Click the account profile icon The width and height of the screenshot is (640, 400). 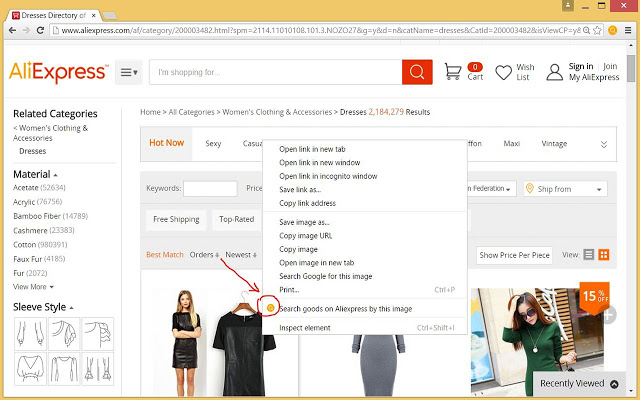coord(554,72)
